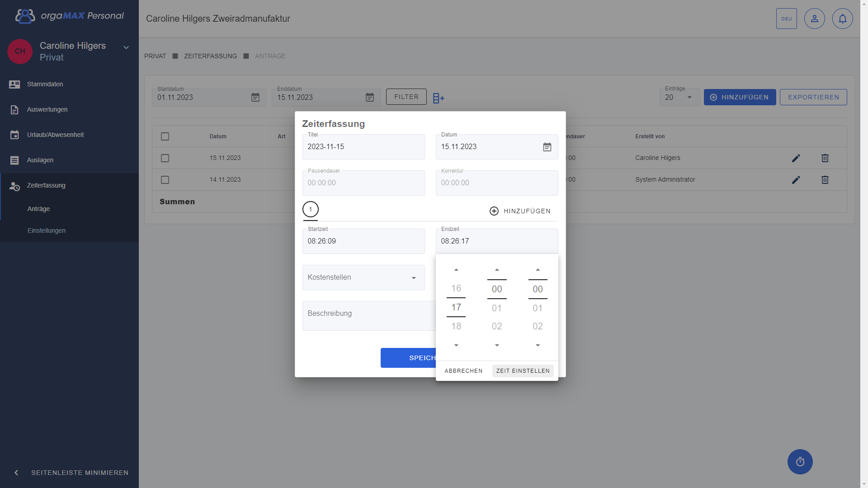The width and height of the screenshot is (868, 488).
Task: Edit the System Administrator entry with pencil
Action: [796, 180]
